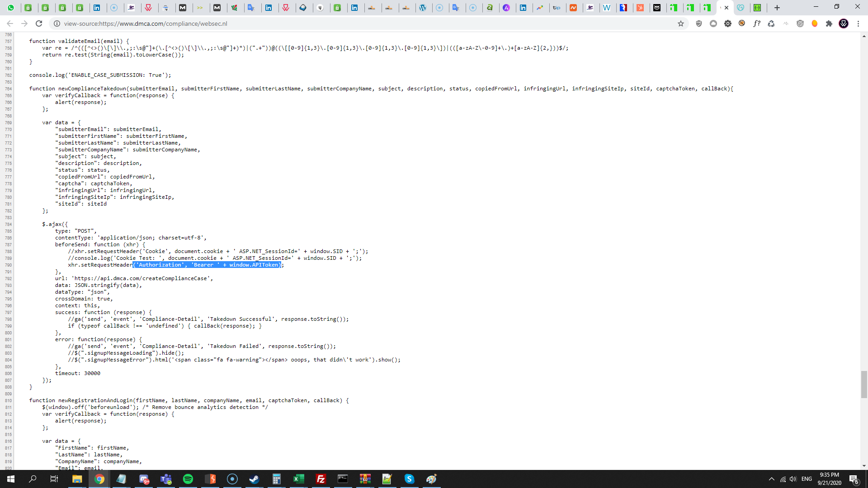Open Microsoft Teams from the taskbar
This screenshot has height=488, width=868.
[166, 479]
